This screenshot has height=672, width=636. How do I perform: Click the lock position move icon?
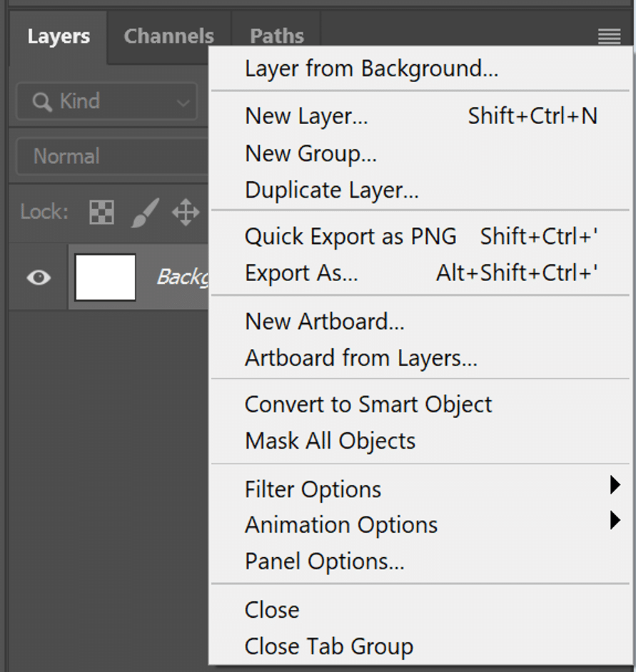tap(186, 212)
